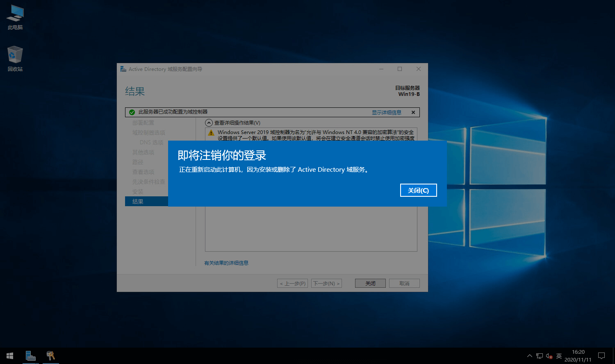Open Server Manager from the taskbar
615x364 pixels.
pyautogui.click(x=30, y=356)
